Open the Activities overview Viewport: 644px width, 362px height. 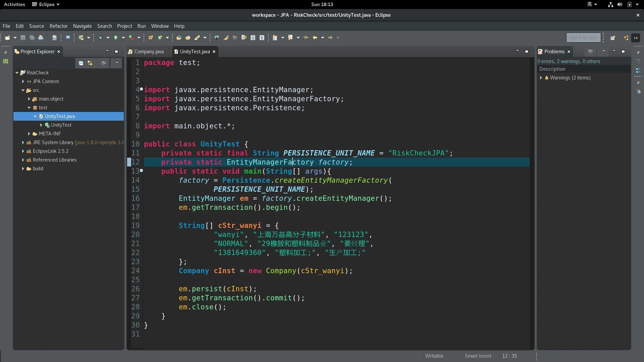point(14,4)
